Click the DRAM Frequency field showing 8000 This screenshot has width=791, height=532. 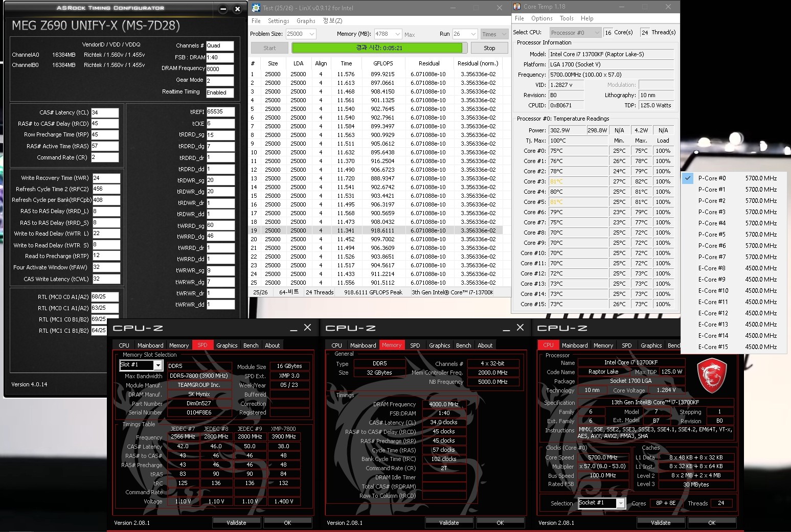tap(220, 69)
